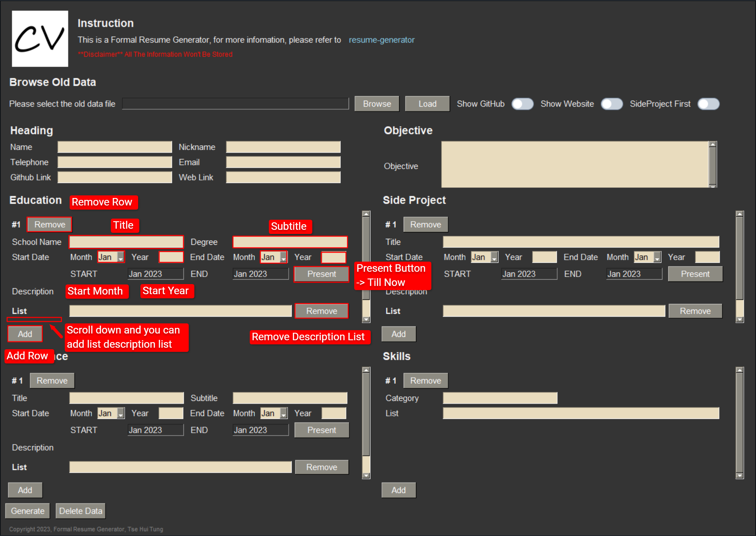Click Experience panel scrollbar down arrow

[366, 476]
